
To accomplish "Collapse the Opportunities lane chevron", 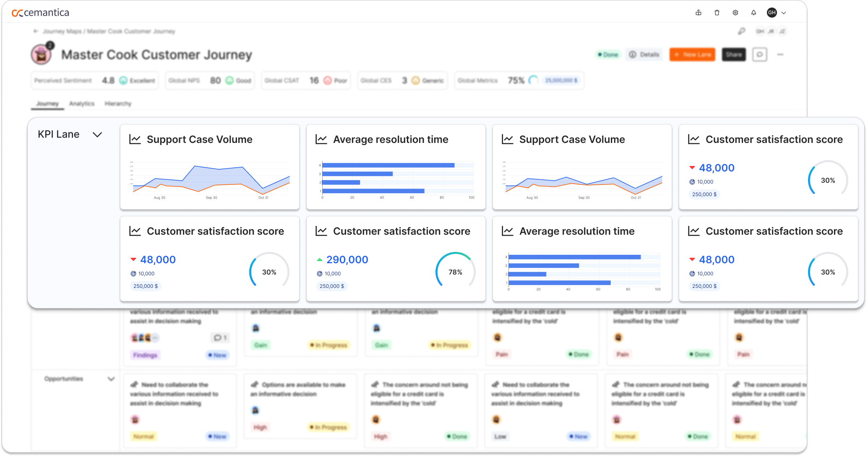I will [111, 379].
